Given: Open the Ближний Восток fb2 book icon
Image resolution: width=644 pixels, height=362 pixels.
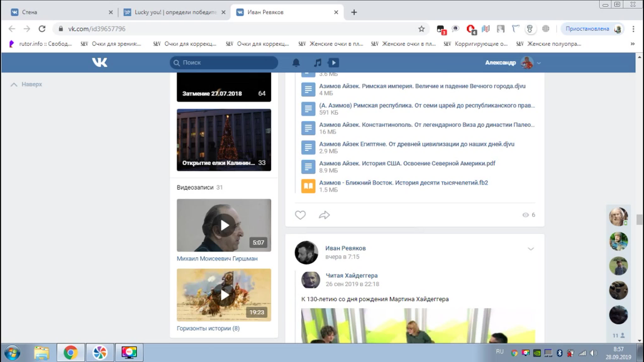Looking at the screenshot, I should pyautogui.click(x=308, y=186).
